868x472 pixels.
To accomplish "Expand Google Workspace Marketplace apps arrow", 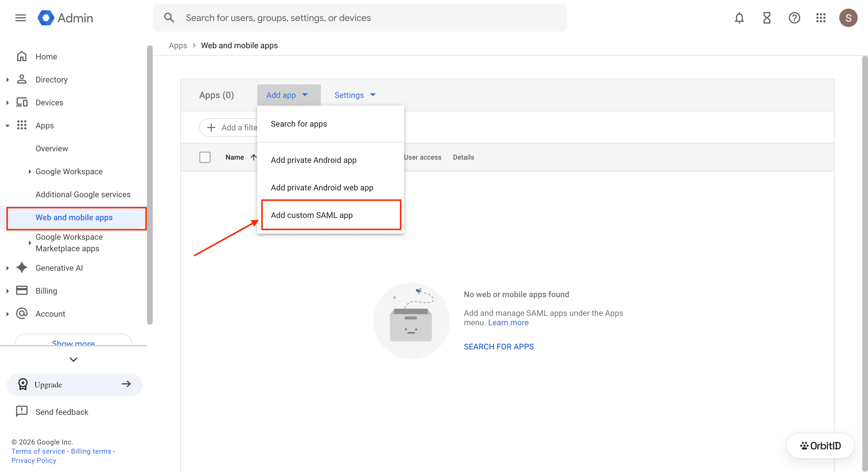I will coord(30,243).
